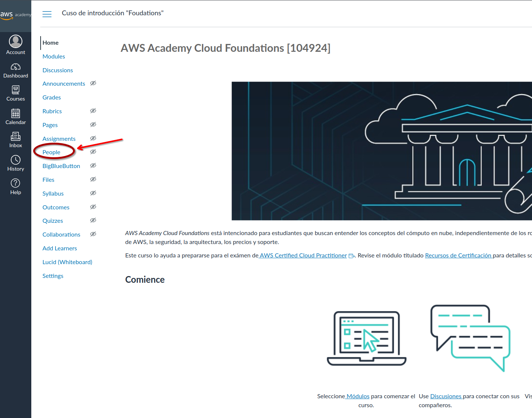The image size is (532, 418).
Task: Open the Inbox icon
Action: click(16, 136)
